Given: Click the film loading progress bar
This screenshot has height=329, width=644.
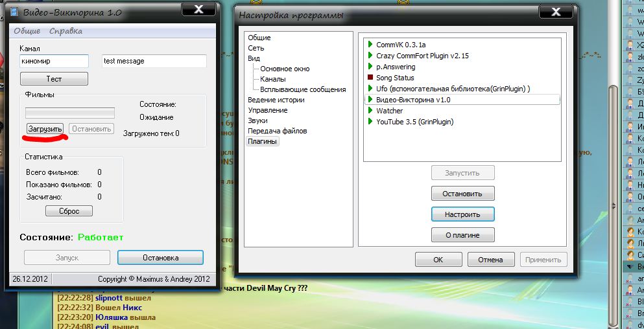Looking at the screenshot, I should pyautogui.click(x=69, y=113).
